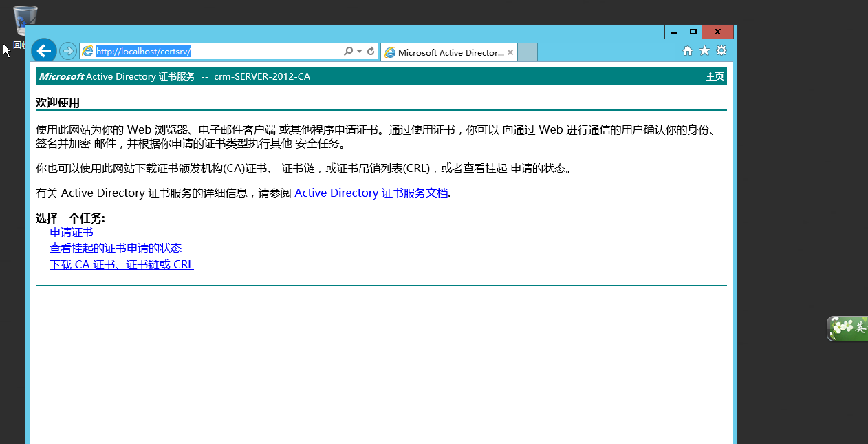Click the IE page icon in address bar
868x444 pixels.
(87, 51)
